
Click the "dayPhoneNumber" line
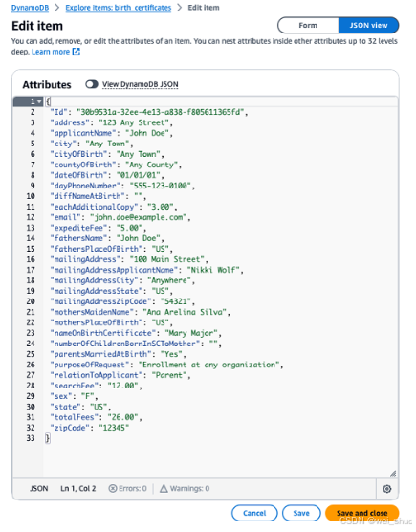pyautogui.click(x=122, y=186)
